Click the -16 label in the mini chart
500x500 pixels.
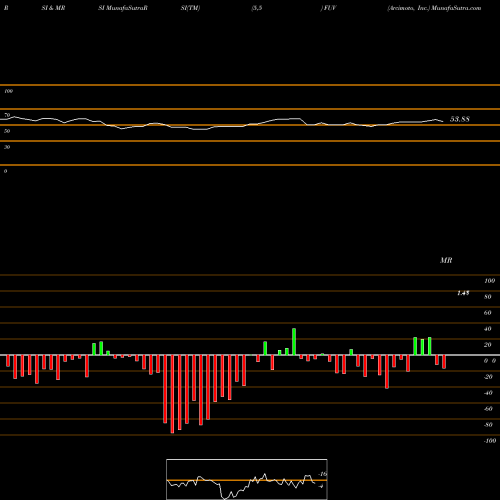pos(322,474)
